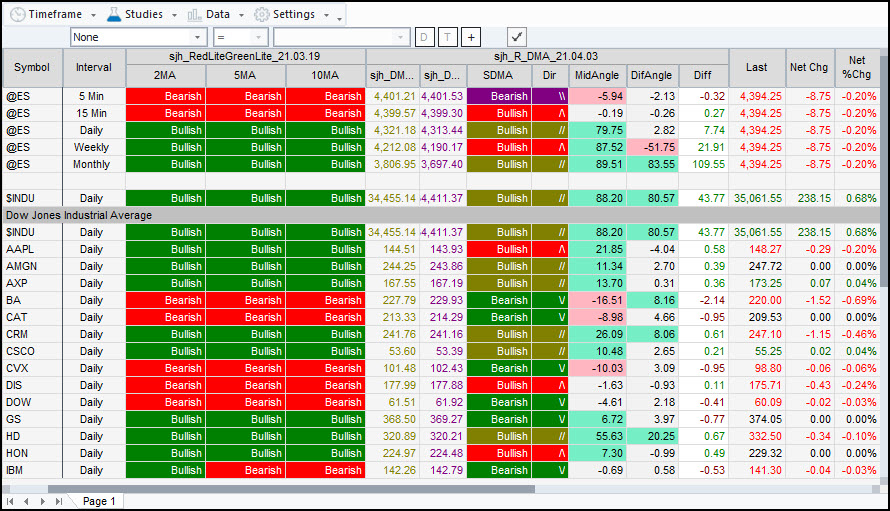Select the BA symbol cell
The height and width of the screenshot is (511, 890).
click(x=32, y=300)
